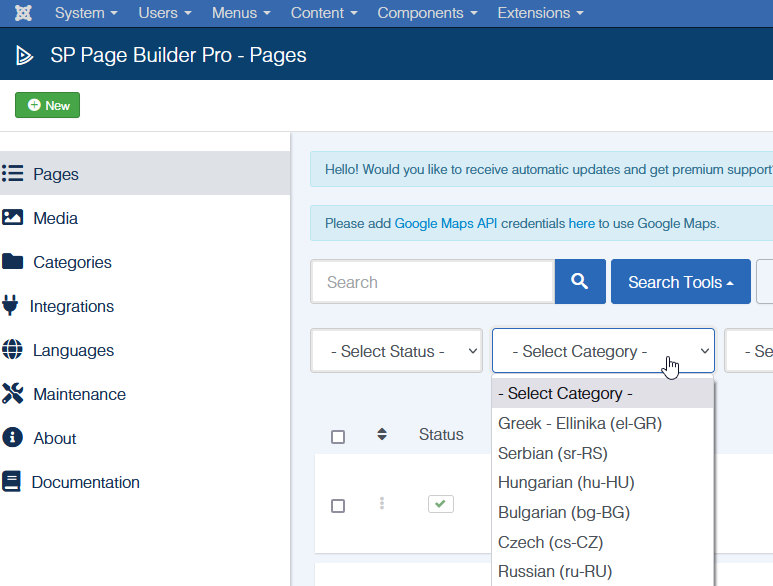Open the Extensions menu

point(540,13)
